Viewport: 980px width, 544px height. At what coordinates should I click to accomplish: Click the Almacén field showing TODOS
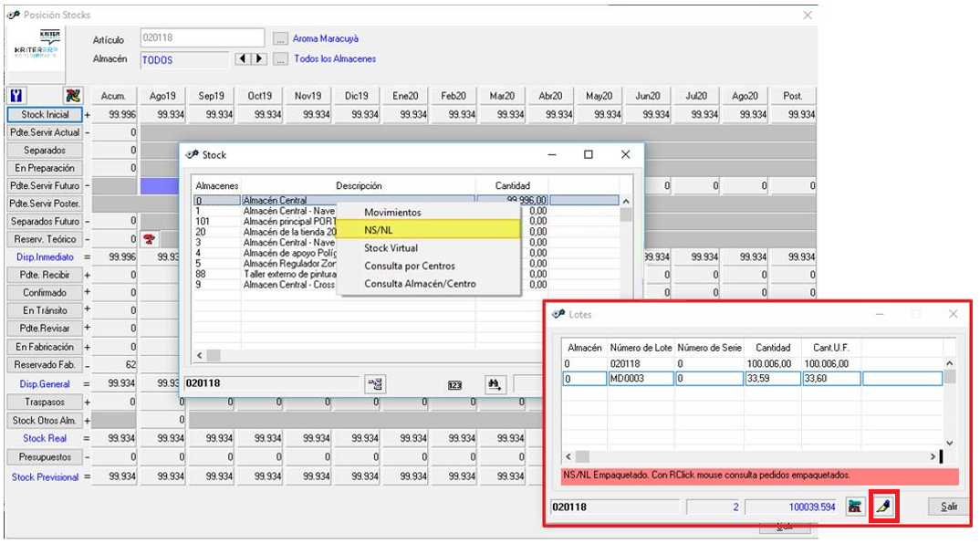[184, 60]
